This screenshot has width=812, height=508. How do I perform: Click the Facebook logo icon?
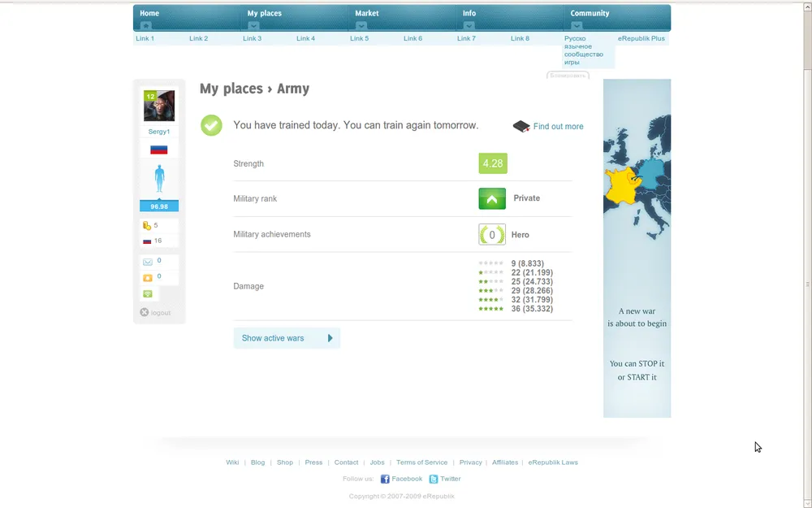(385, 479)
